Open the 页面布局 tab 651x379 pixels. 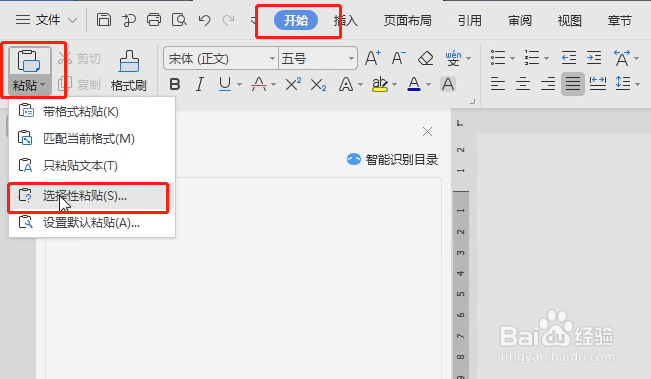[407, 20]
